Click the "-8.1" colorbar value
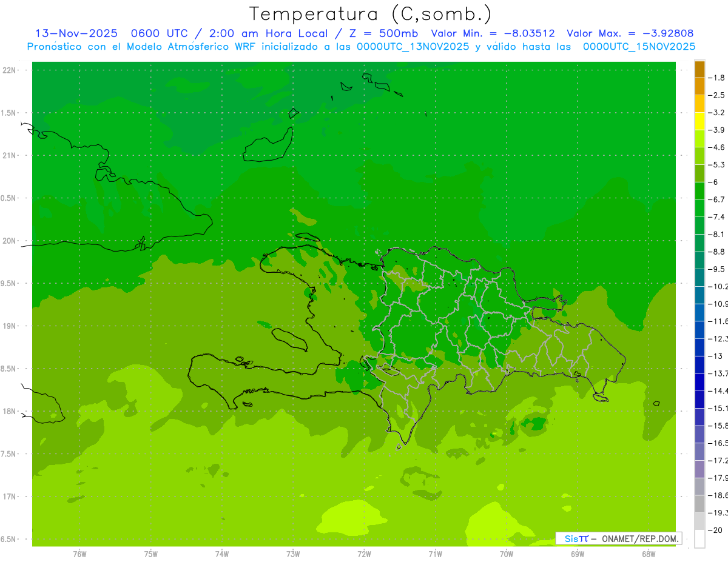 click(717, 234)
